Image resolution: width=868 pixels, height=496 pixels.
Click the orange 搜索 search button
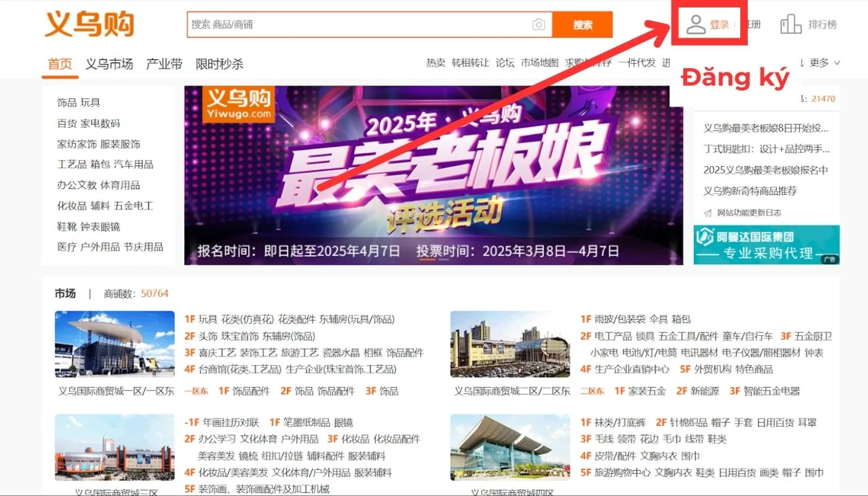pyautogui.click(x=582, y=25)
